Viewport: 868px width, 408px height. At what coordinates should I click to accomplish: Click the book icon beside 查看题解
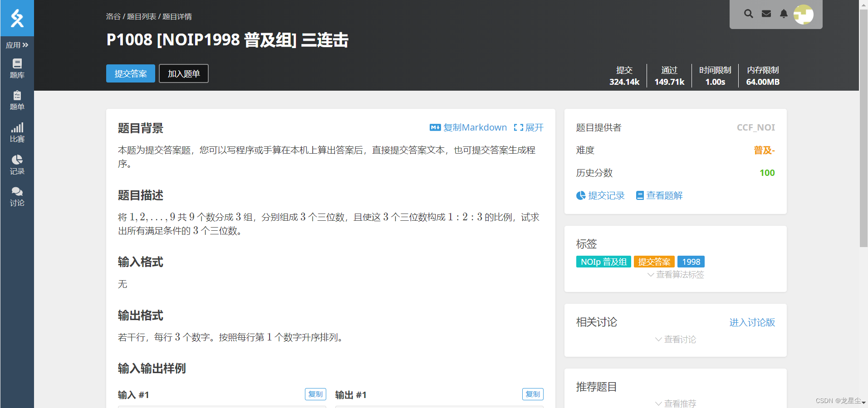click(640, 195)
